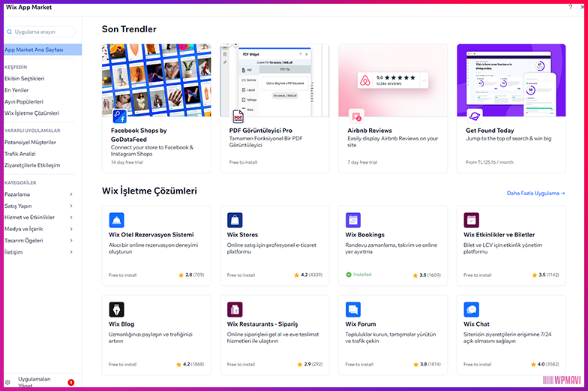Image resolution: width=588 pixels, height=391 pixels.
Task: Click the PDF Görüntüleyici Pro app icon
Action: coord(238,116)
